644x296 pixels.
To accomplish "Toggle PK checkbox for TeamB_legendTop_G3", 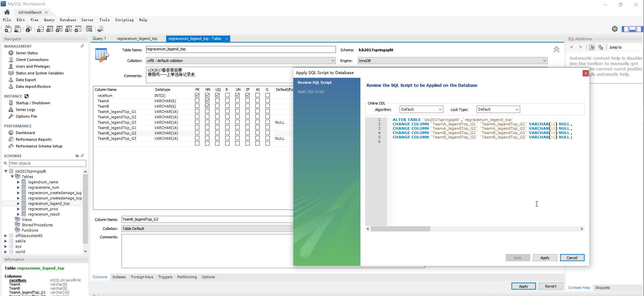I will click(x=197, y=138).
